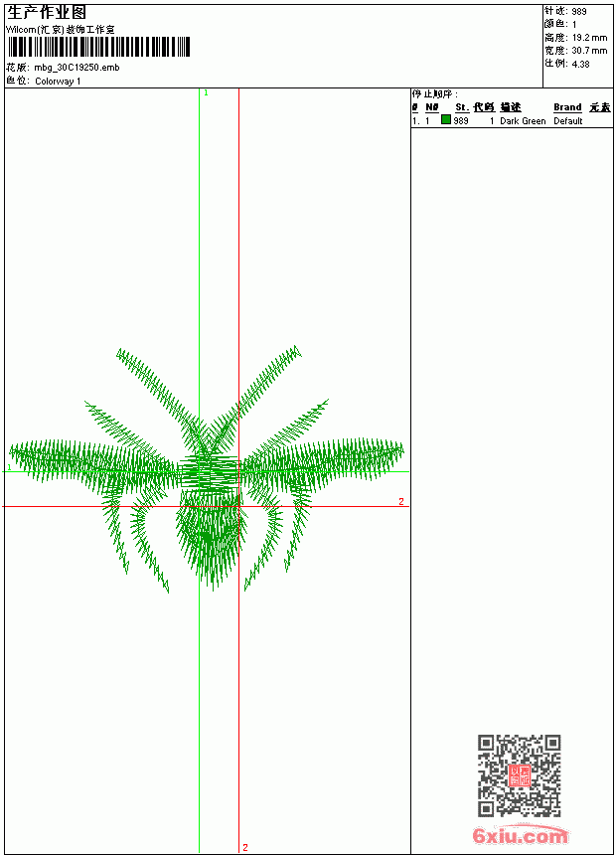Click the Brand column header

[567, 107]
